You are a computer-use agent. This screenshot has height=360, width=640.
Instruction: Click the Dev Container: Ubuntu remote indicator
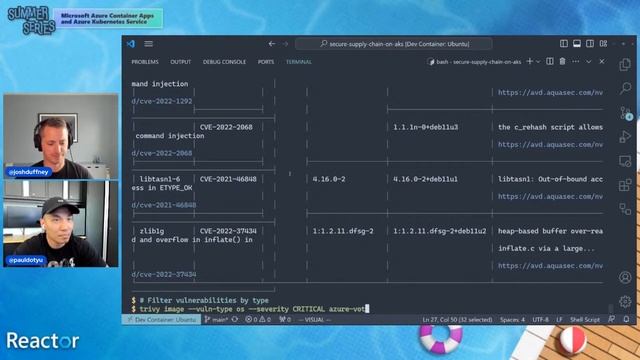click(162, 320)
